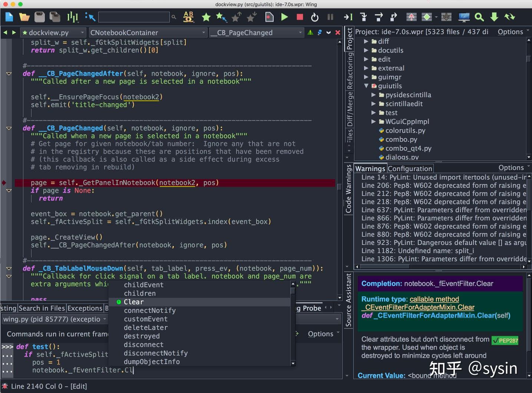
Task: Open a file using the folder icon
Action: pos(24,17)
